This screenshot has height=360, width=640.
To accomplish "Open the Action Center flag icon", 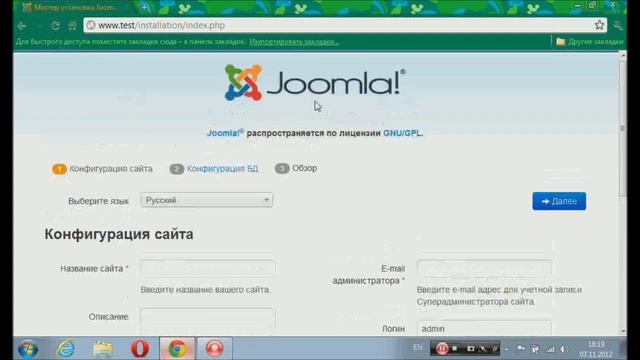I will click(x=521, y=349).
